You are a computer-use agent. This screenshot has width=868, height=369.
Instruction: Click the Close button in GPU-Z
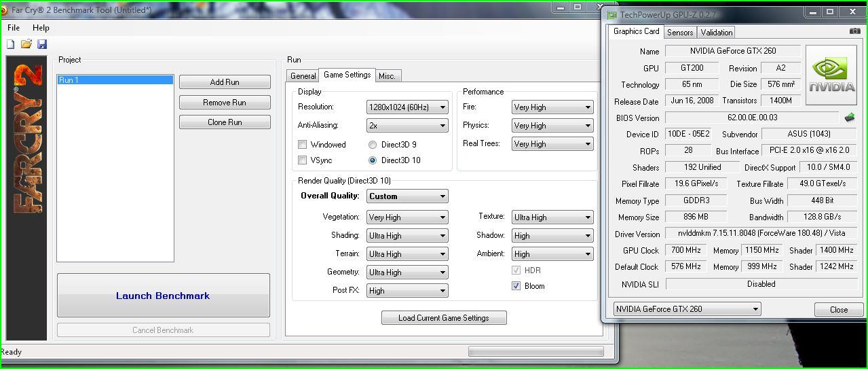838,310
